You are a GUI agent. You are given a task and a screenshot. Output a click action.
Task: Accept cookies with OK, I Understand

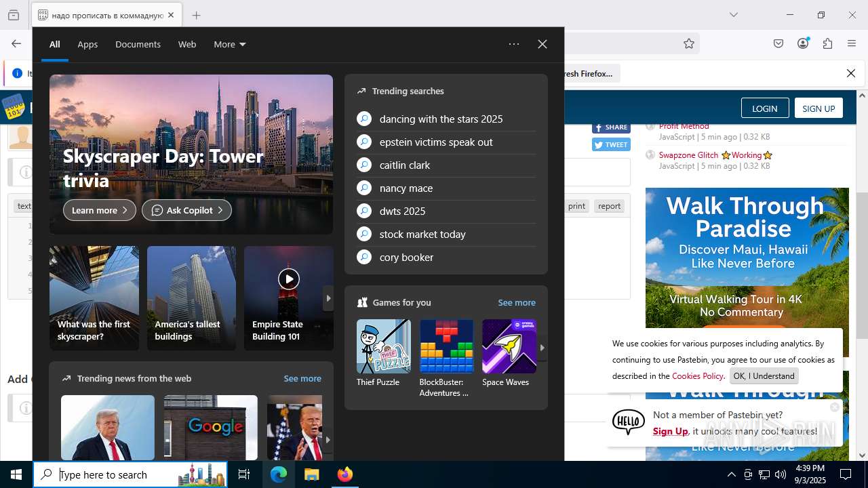pos(764,375)
